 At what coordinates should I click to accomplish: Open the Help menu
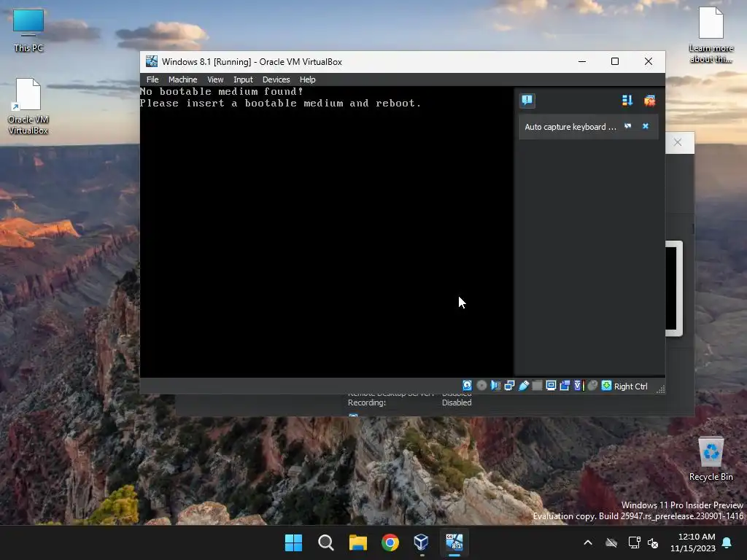(307, 79)
